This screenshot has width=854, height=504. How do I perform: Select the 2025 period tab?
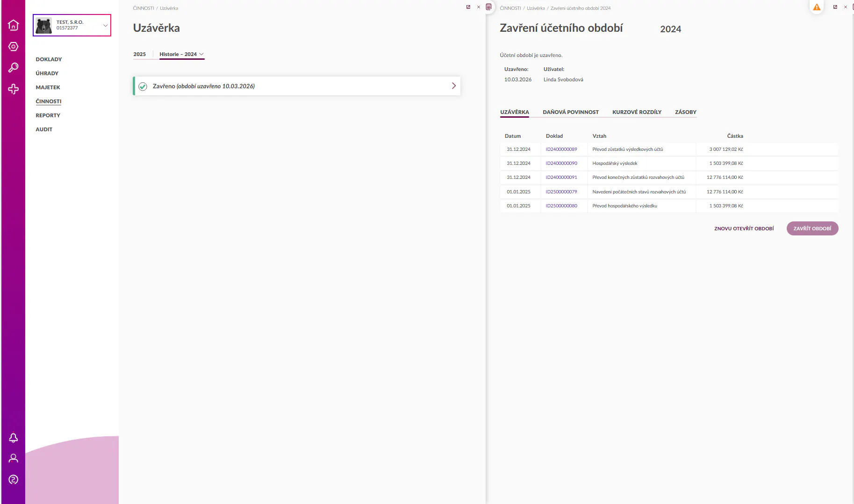click(x=139, y=54)
